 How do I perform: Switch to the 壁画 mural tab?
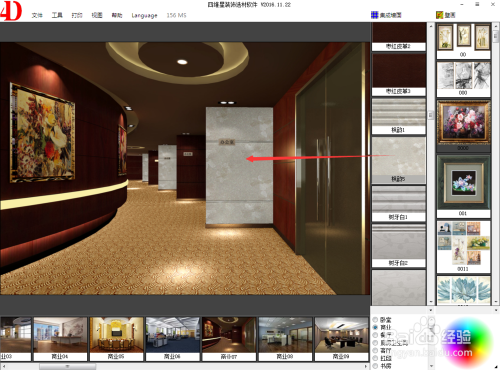(446, 15)
